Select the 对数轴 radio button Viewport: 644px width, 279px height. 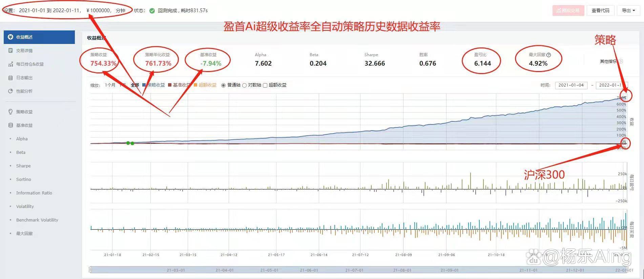pos(244,86)
